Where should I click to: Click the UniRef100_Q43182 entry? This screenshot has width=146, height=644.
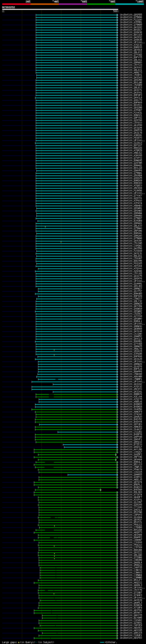coord(131,27)
